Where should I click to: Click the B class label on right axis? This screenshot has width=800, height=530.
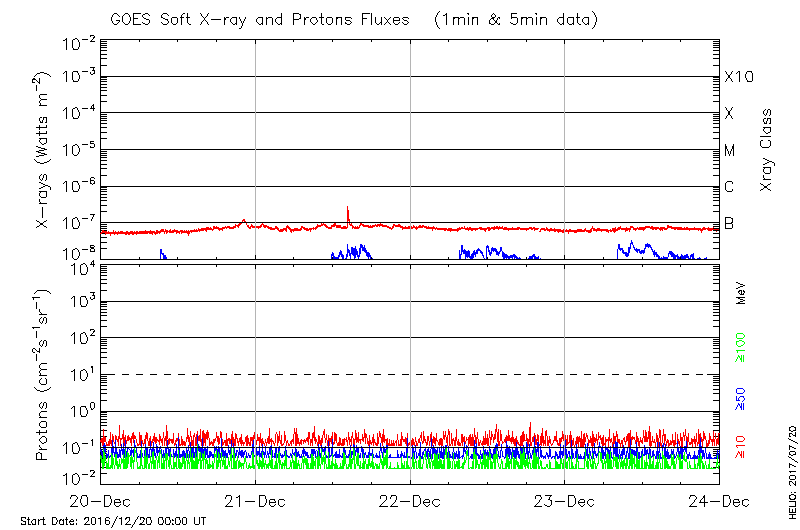[x=729, y=223]
